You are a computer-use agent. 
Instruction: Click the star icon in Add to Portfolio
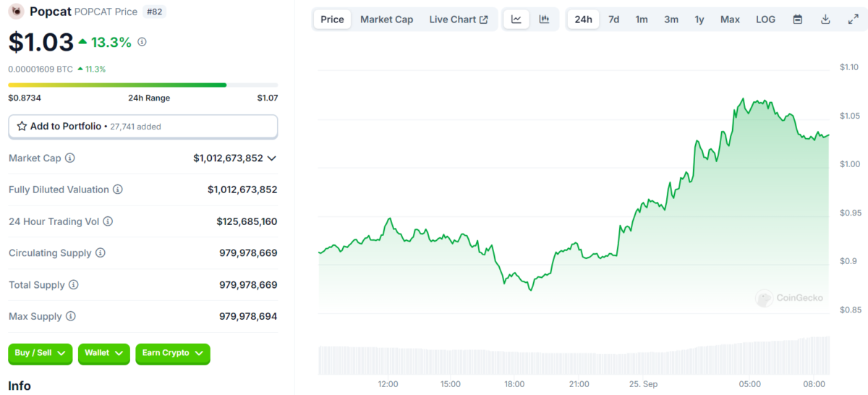22,126
